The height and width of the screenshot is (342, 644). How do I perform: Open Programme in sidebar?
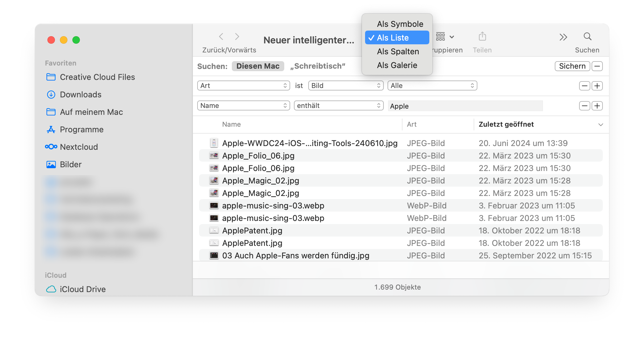(x=82, y=129)
